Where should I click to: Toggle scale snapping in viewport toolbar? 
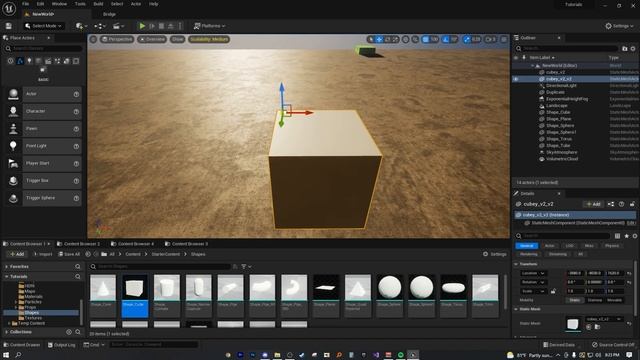click(467, 39)
